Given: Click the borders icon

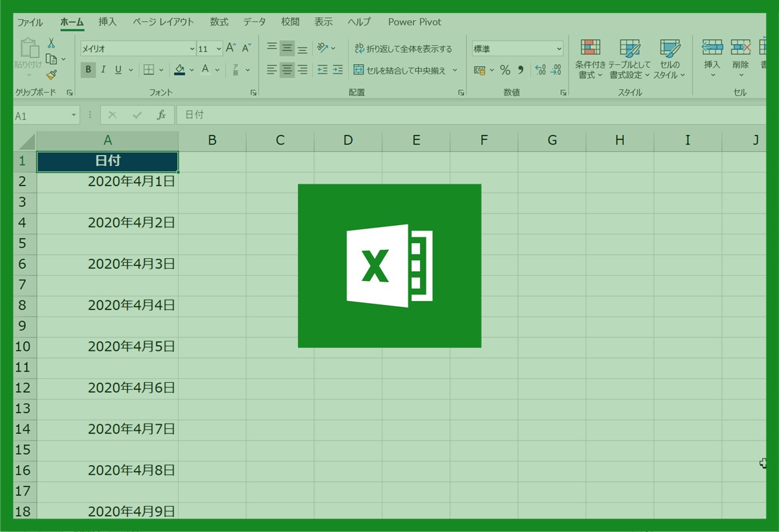Looking at the screenshot, I should click(x=149, y=70).
